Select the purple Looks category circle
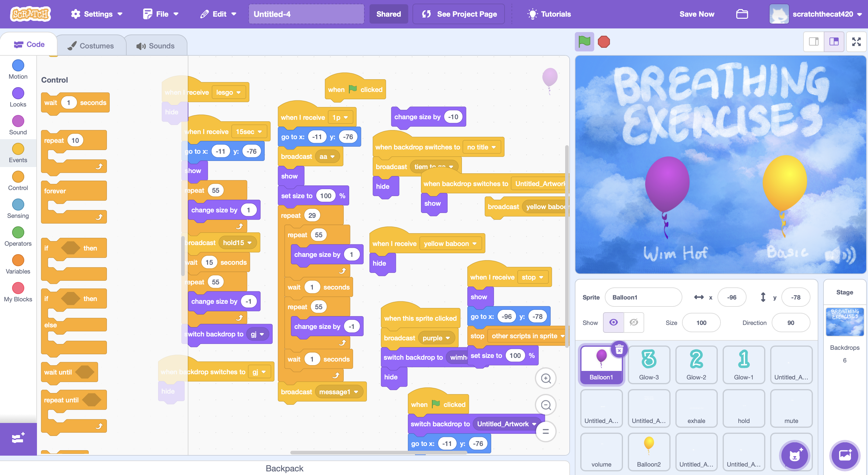Image resolution: width=868 pixels, height=475 pixels. [x=18, y=93]
